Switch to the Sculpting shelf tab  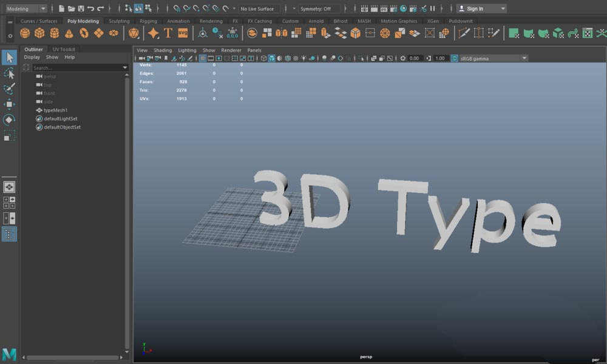tap(119, 21)
